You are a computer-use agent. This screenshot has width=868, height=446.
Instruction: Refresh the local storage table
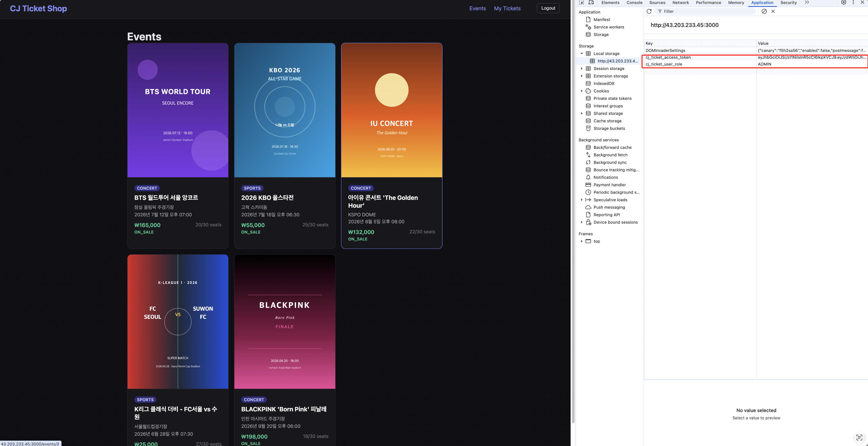tap(649, 11)
